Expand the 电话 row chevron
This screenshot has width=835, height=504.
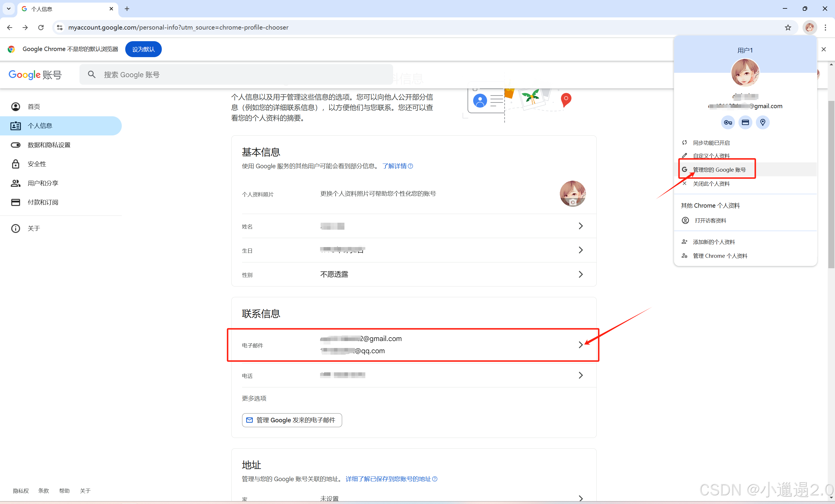(580, 375)
